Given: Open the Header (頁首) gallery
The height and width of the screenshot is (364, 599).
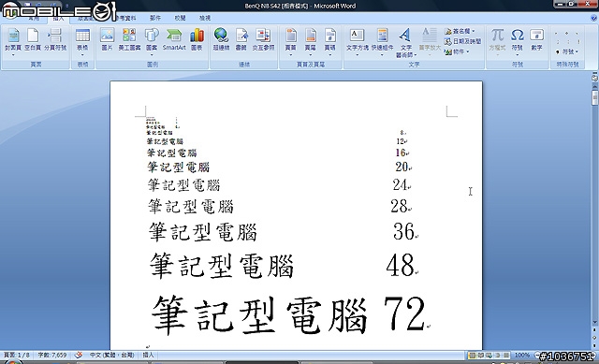Looking at the screenshot, I should pyautogui.click(x=291, y=41).
